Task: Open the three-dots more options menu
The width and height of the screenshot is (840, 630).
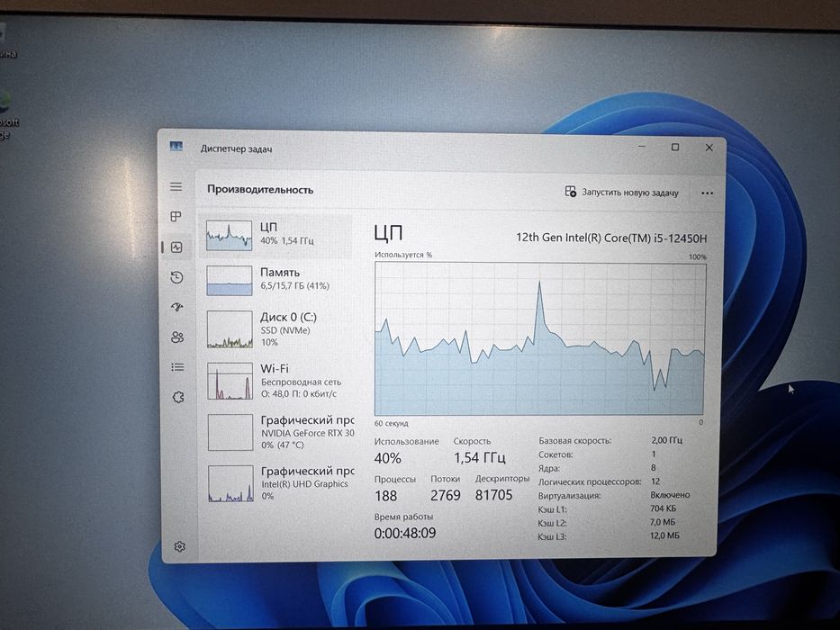Action: [x=707, y=193]
